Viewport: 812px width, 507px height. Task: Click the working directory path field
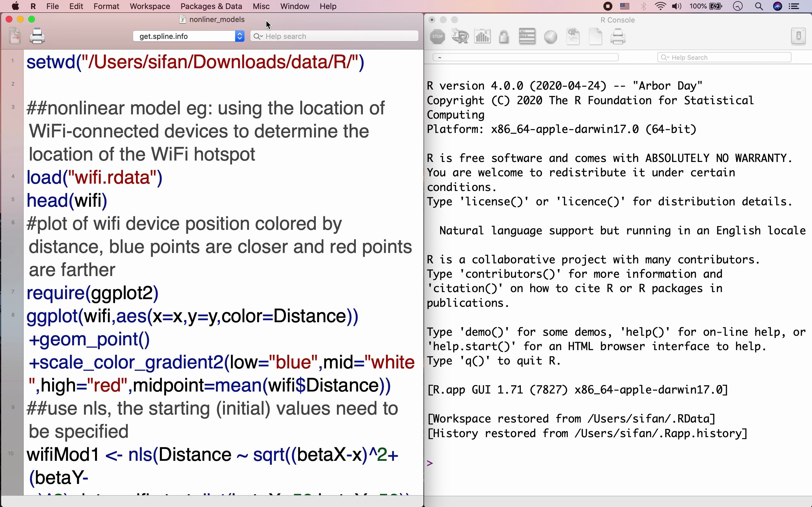tap(526, 57)
